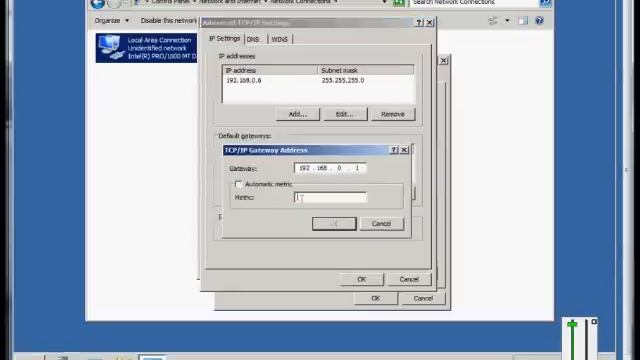Click Add... under IP addresses
The height and width of the screenshot is (360, 640).
tap(298, 114)
